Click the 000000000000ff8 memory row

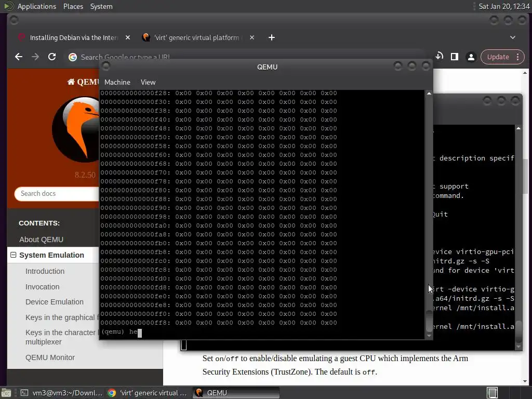click(x=219, y=323)
